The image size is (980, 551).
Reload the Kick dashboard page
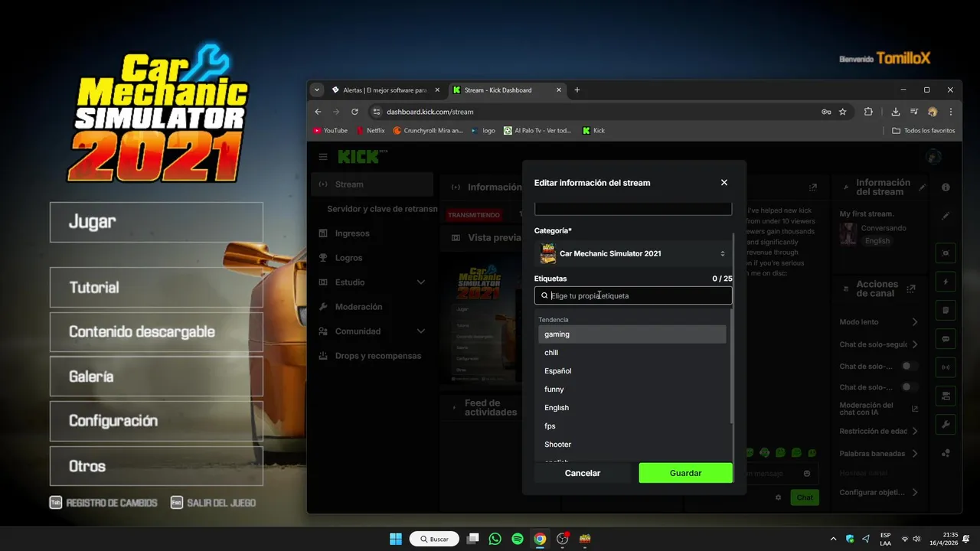coord(354,112)
